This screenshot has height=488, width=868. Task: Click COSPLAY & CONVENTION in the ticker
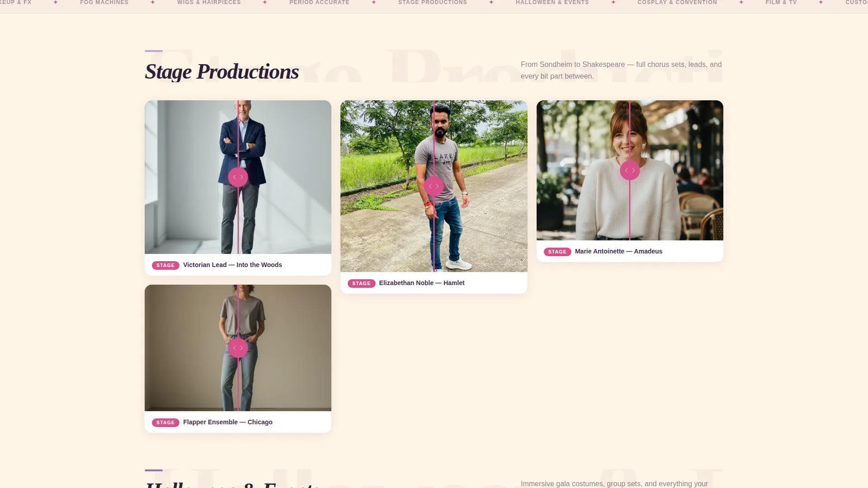[677, 3]
